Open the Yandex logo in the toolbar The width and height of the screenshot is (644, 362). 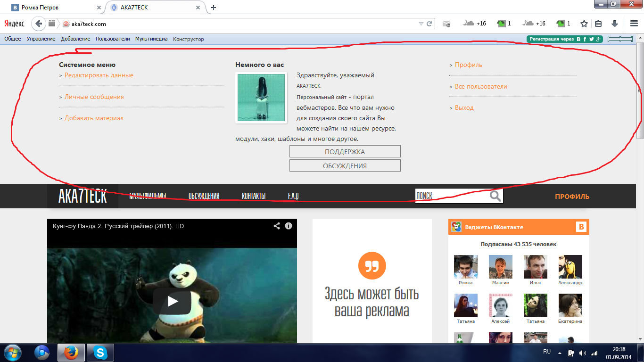click(x=15, y=24)
